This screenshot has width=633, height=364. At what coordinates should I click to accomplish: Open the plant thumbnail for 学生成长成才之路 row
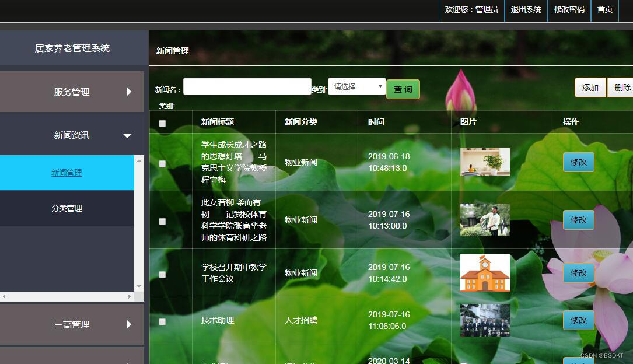click(x=485, y=162)
